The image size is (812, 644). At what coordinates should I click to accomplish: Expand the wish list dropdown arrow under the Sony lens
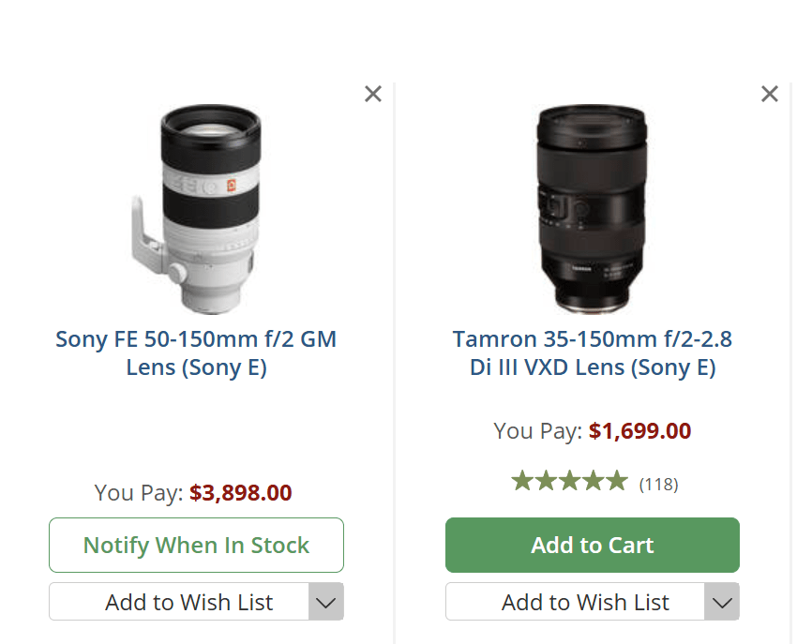326,602
